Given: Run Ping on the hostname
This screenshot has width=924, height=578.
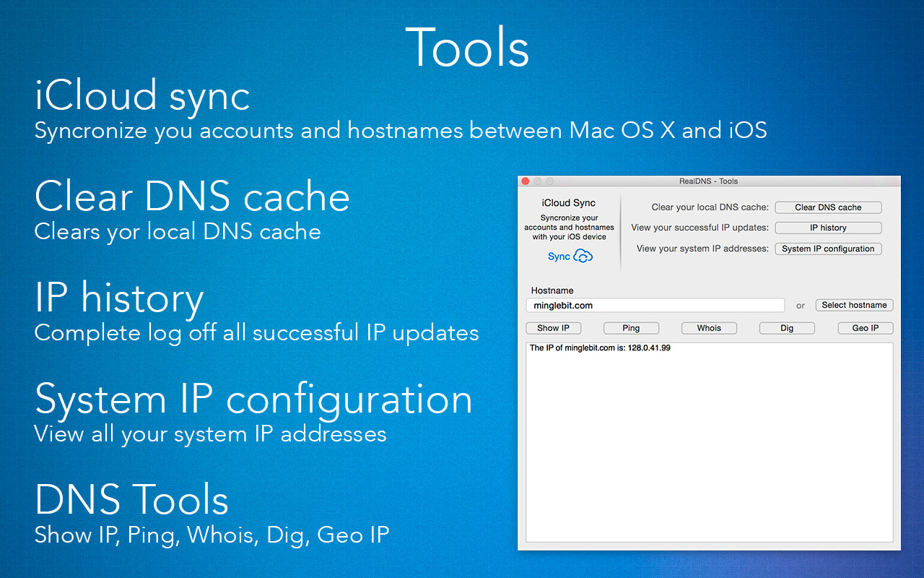Looking at the screenshot, I should click(x=631, y=328).
